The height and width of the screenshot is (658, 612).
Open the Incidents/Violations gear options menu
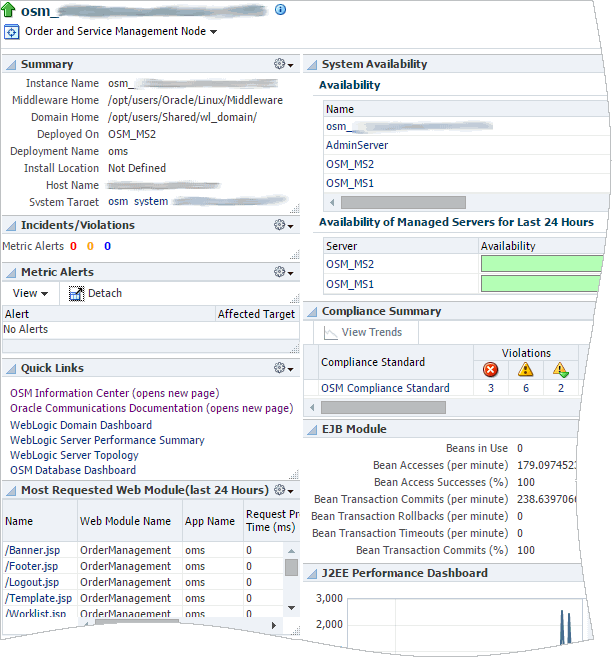click(283, 225)
